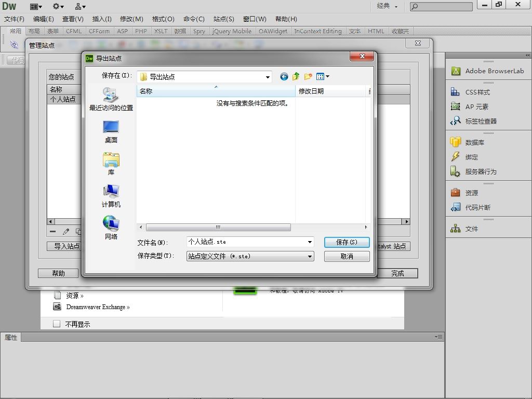
Task: Click the right scroll arrow of the file list
Action: (366, 227)
